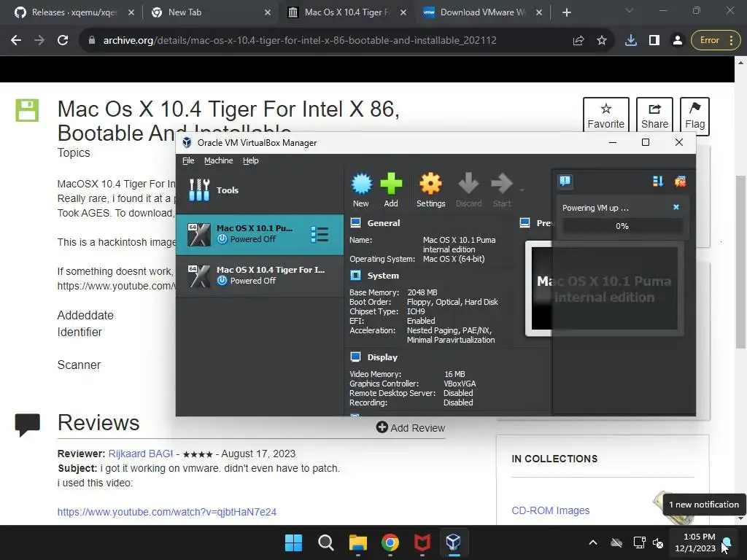747x560 pixels.
Task: Show hidden system tray icons
Action: tap(593, 542)
